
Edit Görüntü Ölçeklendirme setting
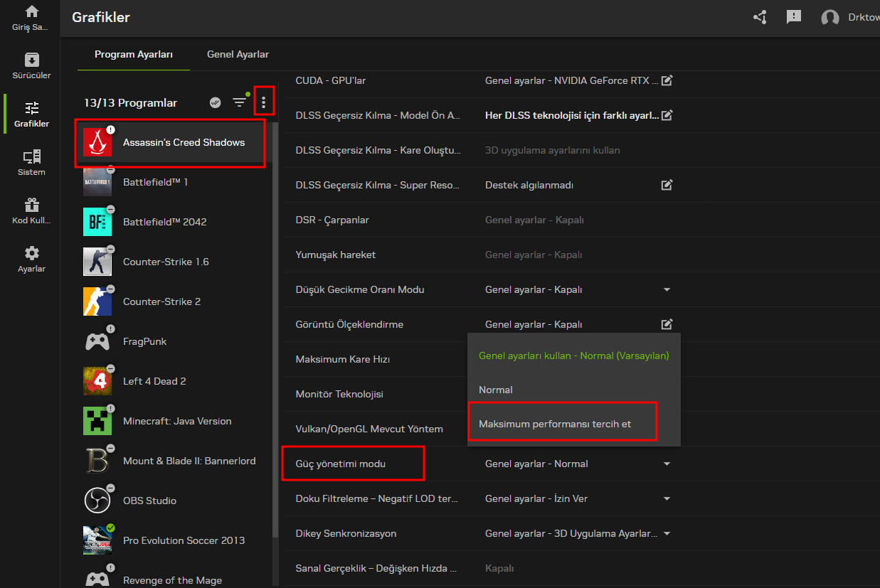point(667,324)
